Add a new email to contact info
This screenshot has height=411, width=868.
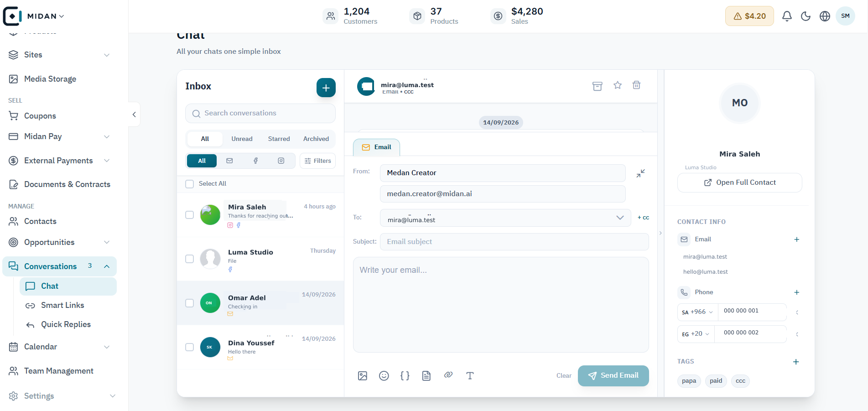[796, 239]
